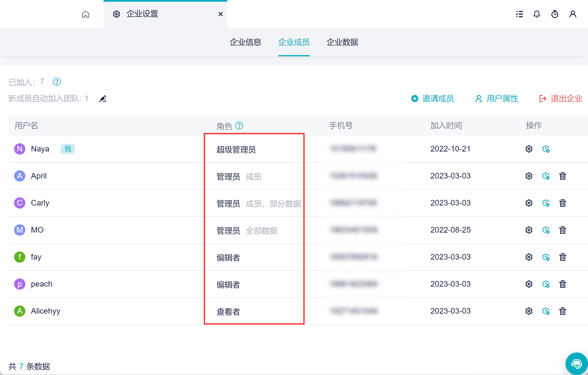
Task: Remove Alicehyy using trash icon
Action: (x=563, y=311)
